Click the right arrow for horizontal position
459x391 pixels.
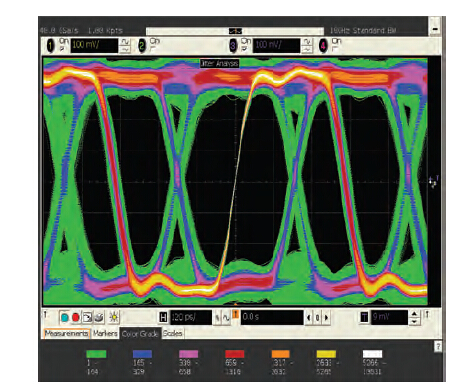click(326, 318)
